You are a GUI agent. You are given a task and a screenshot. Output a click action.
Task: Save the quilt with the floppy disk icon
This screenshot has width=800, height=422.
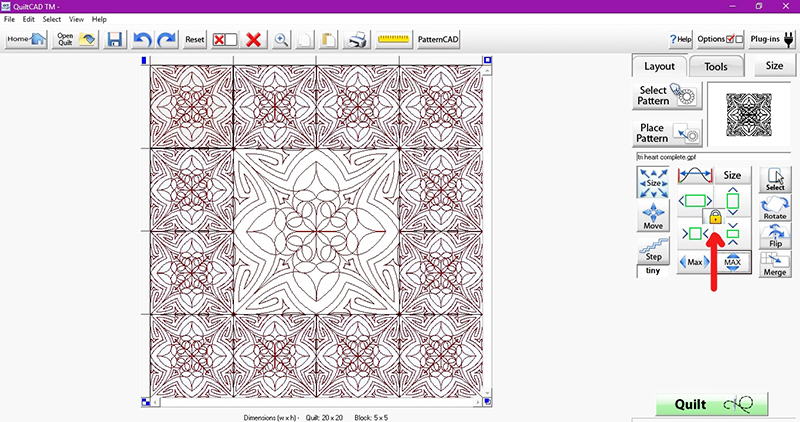point(114,39)
